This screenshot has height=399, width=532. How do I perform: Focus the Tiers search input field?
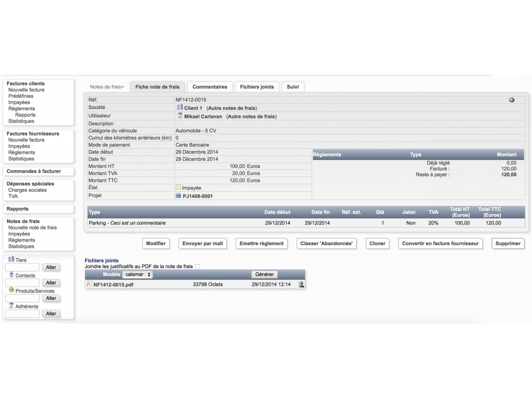22,268
